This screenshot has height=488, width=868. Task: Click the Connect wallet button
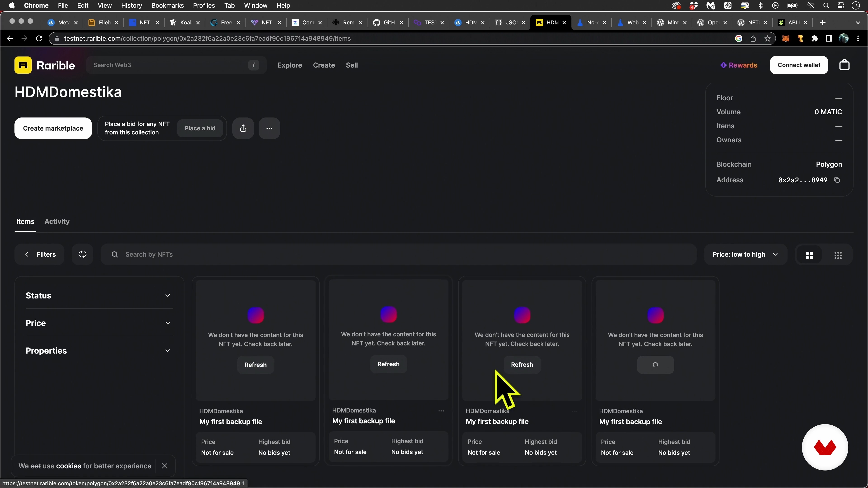point(799,65)
